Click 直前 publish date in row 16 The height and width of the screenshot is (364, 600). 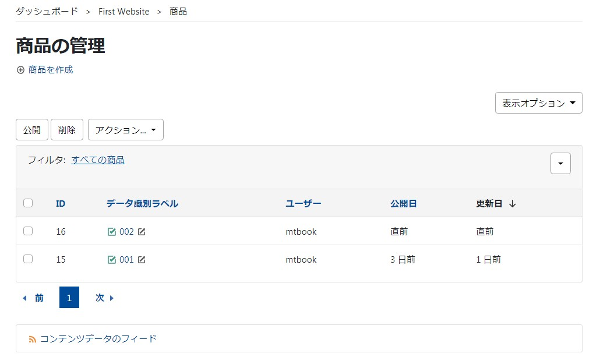[399, 232]
